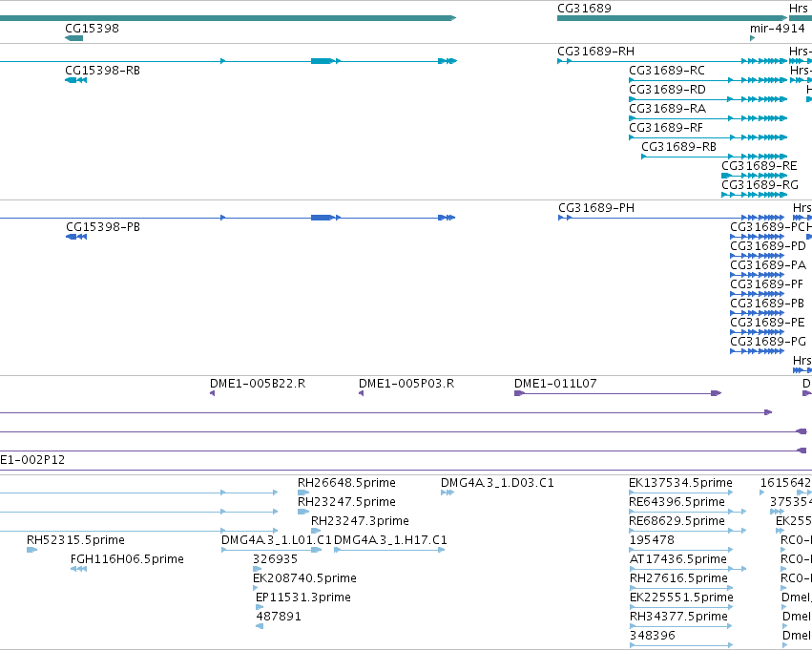Select the EK208740.5prime EST label
Image resolution: width=812 pixels, height=650 pixels.
[x=304, y=578]
